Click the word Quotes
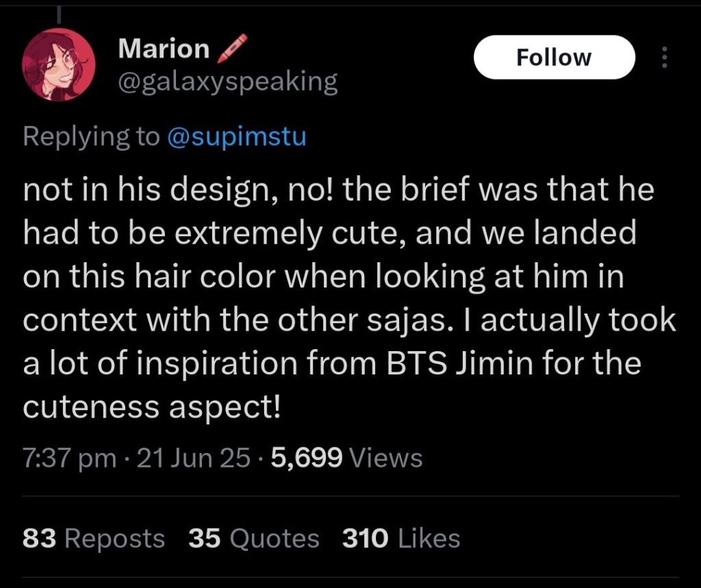The height and width of the screenshot is (588, 701). (275, 538)
